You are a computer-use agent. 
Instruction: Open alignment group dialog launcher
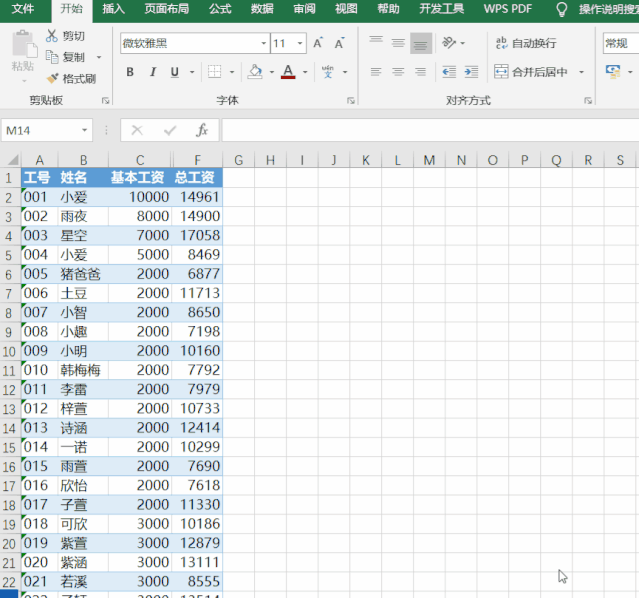[x=588, y=101]
